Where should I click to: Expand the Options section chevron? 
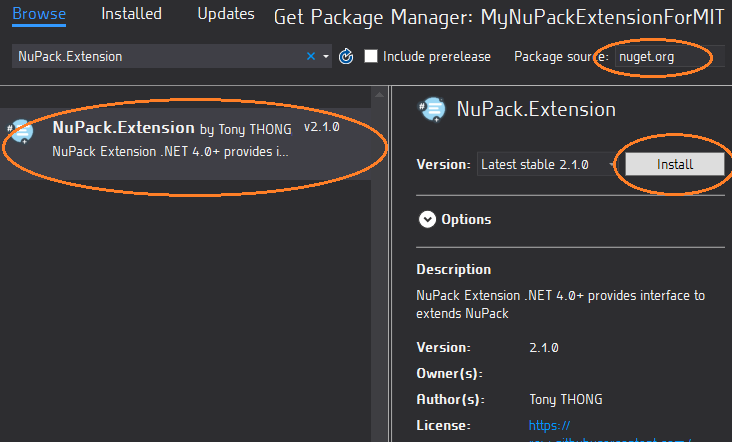coord(427,219)
